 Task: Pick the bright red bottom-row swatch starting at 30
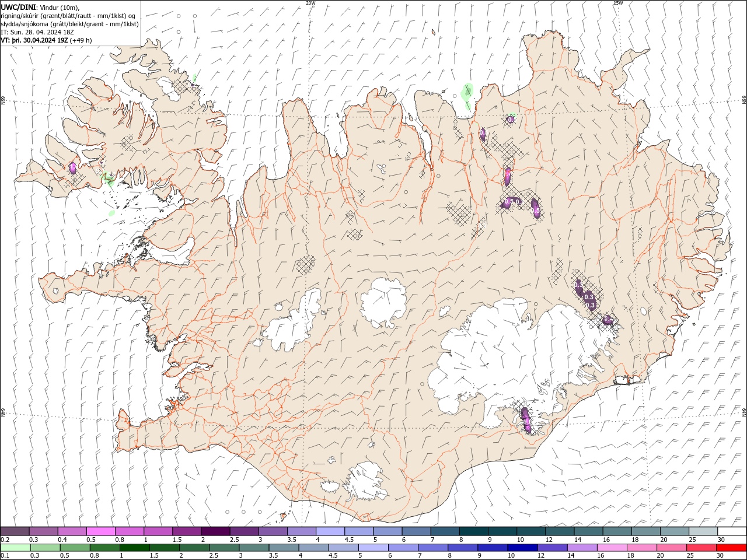[731, 548]
